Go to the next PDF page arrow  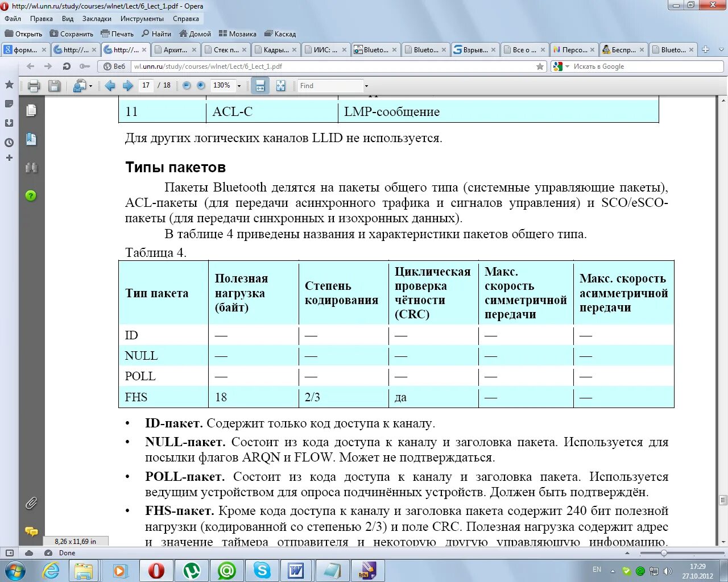tap(128, 86)
